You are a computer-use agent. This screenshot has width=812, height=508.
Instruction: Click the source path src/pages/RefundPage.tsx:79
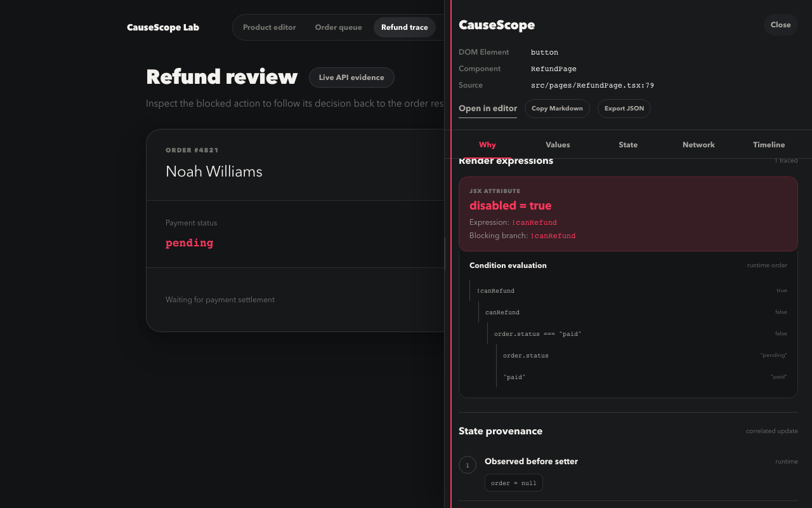coord(593,85)
